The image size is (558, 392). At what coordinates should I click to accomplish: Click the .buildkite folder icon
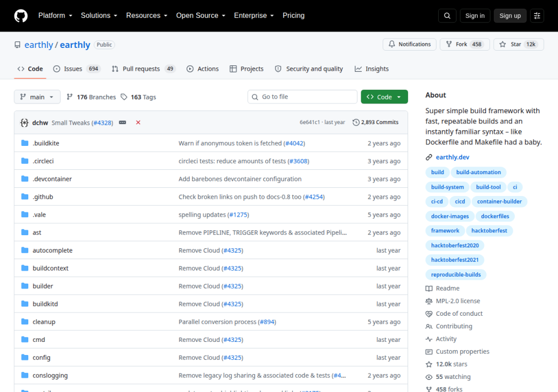click(25, 143)
